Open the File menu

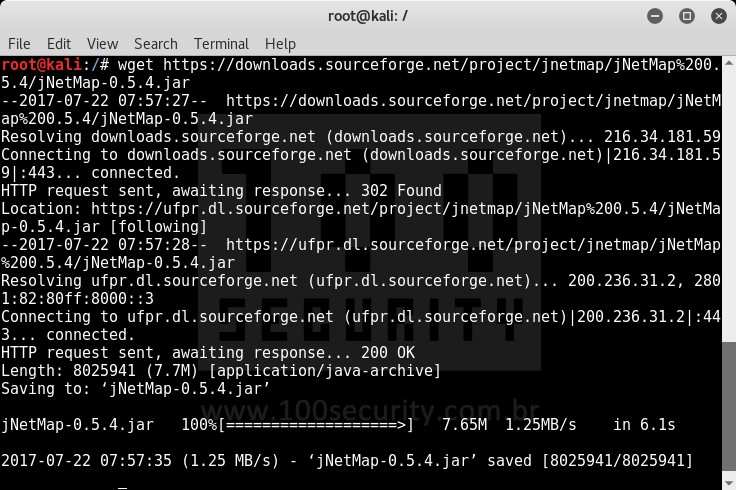pyautogui.click(x=19, y=44)
